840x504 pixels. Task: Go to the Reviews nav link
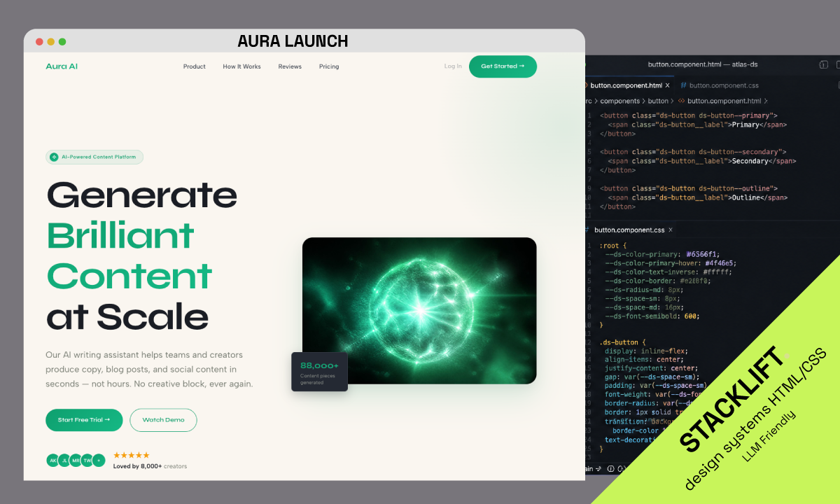click(x=290, y=66)
